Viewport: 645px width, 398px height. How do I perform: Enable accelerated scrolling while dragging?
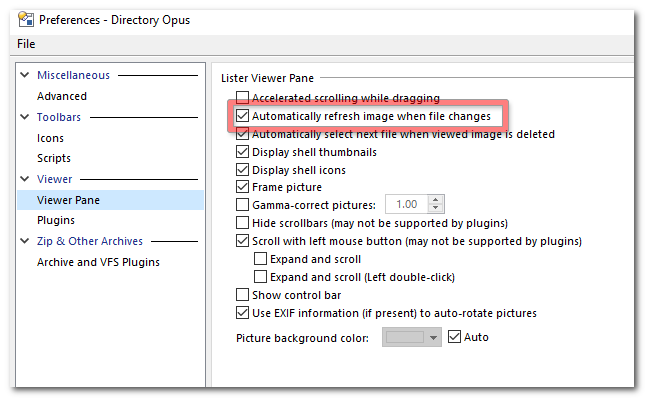pos(242,97)
